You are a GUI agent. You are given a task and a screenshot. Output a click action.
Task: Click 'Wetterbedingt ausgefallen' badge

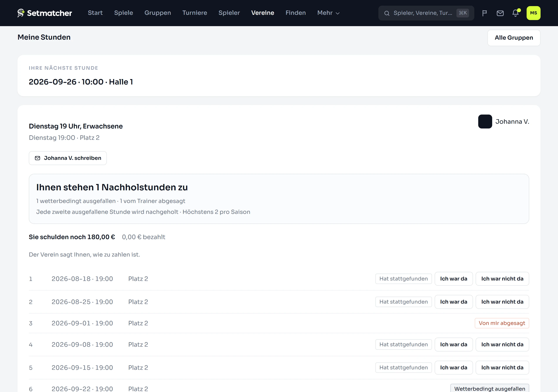coord(490,388)
